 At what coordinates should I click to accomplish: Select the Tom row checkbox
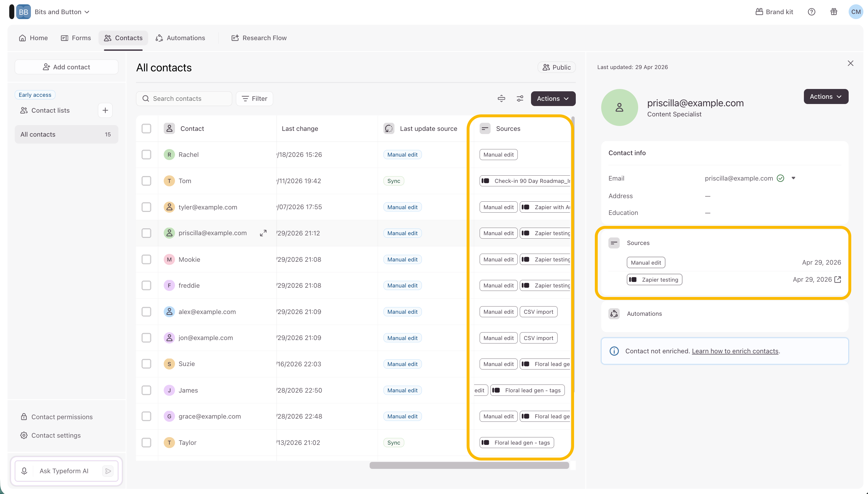point(146,181)
